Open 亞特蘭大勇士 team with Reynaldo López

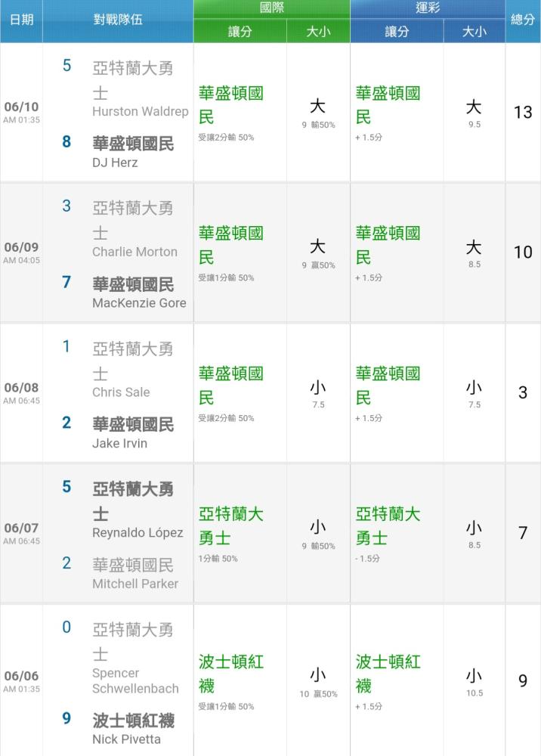133,501
